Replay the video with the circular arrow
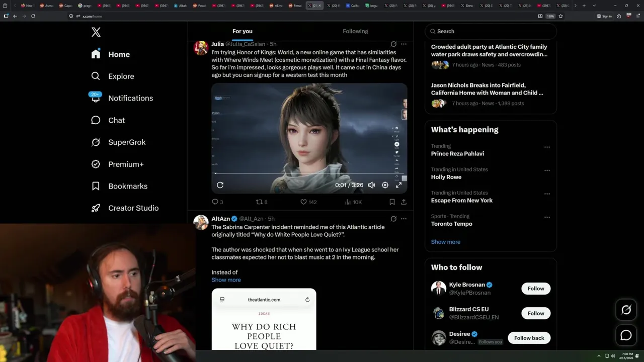Image resolution: width=644 pixels, height=362 pixels. [x=220, y=185]
